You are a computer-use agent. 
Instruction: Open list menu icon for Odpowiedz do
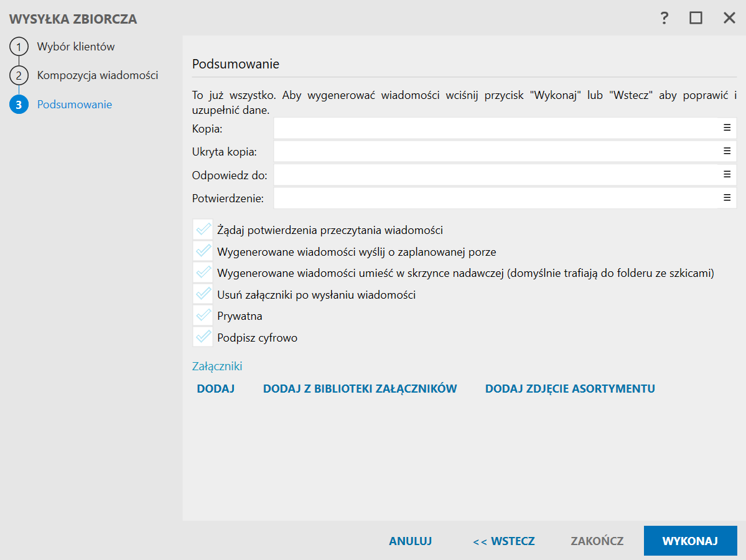click(727, 174)
